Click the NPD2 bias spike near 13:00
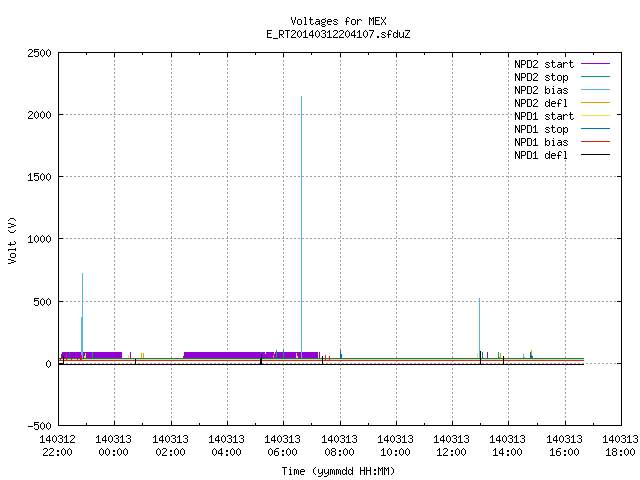This screenshot has width=640, height=480. pos(480,328)
